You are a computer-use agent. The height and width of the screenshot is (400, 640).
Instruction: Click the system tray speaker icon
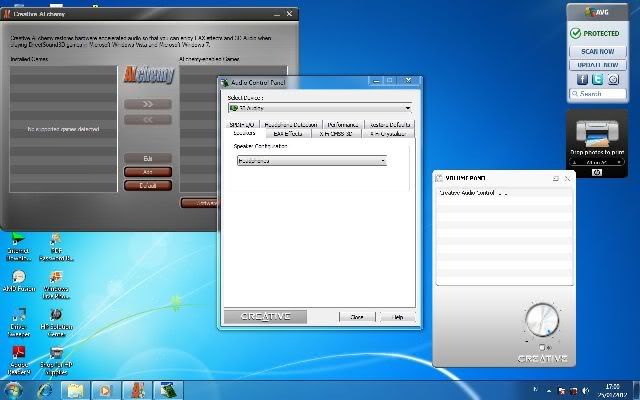(x=586, y=391)
